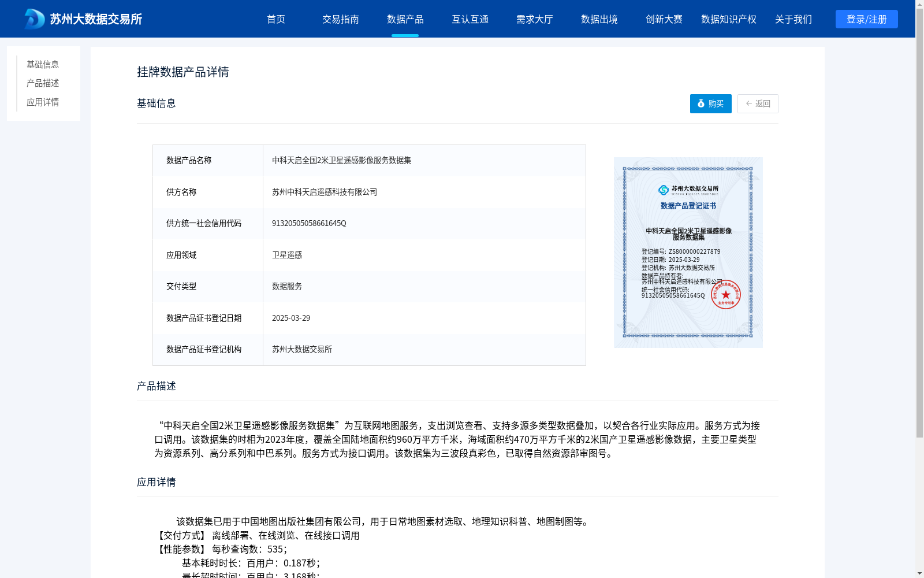Viewport: 924px width, 578px height.
Task: Click the 购买 button
Action: click(x=710, y=103)
